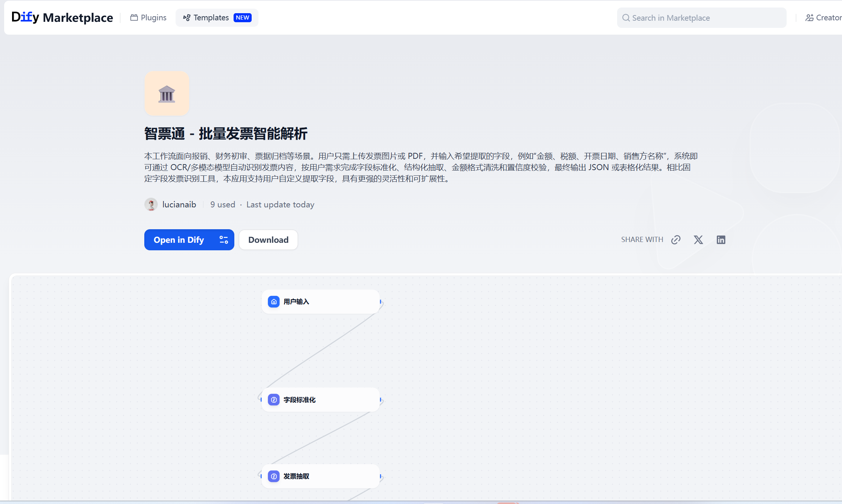This screenshot has height=504, width=842.
Task: Open the lucianaib author profile name
Action: pyautogui.click(x=179, y=204)
